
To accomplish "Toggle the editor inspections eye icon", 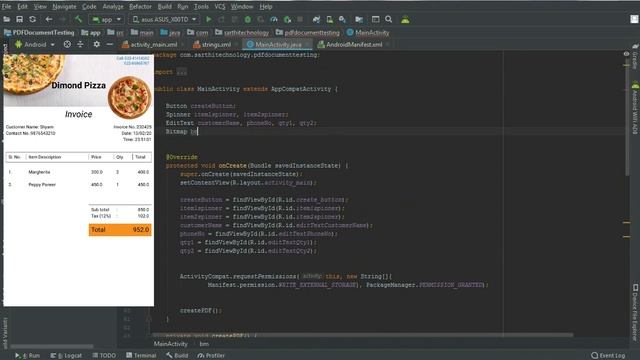I will (x=626, y=54).
